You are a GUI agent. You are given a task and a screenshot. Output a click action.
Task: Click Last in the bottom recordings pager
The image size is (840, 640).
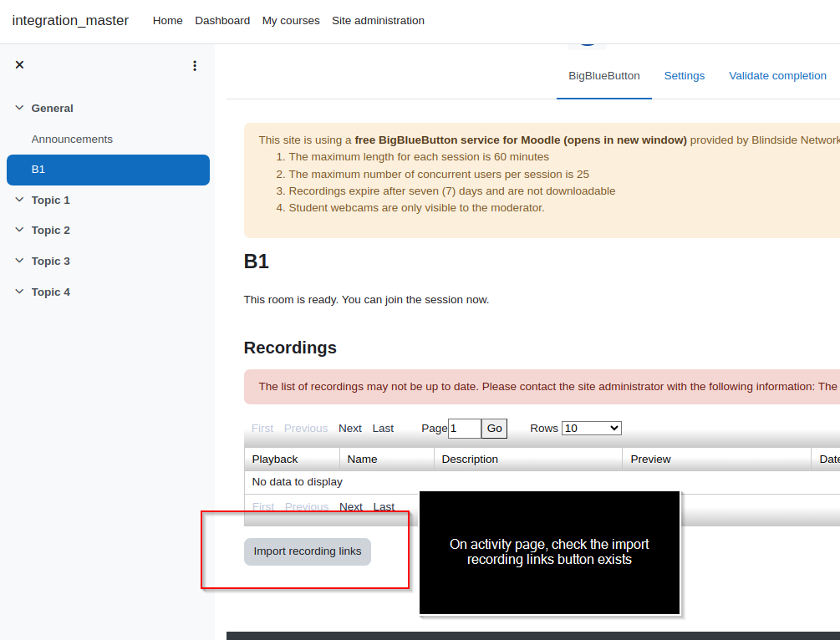click(384, 506)
